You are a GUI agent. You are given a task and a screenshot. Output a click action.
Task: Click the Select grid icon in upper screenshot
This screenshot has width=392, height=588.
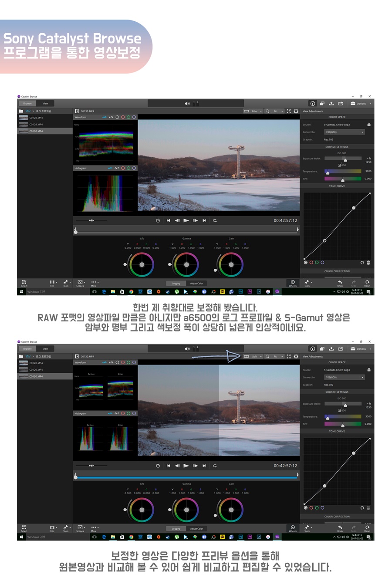(x=24, y=283)
